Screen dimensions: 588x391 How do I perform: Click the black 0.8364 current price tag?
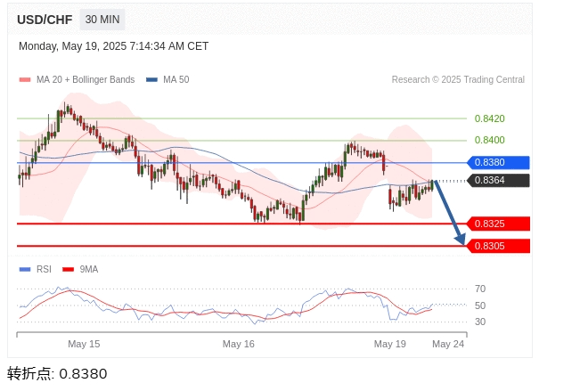point(498,180)
